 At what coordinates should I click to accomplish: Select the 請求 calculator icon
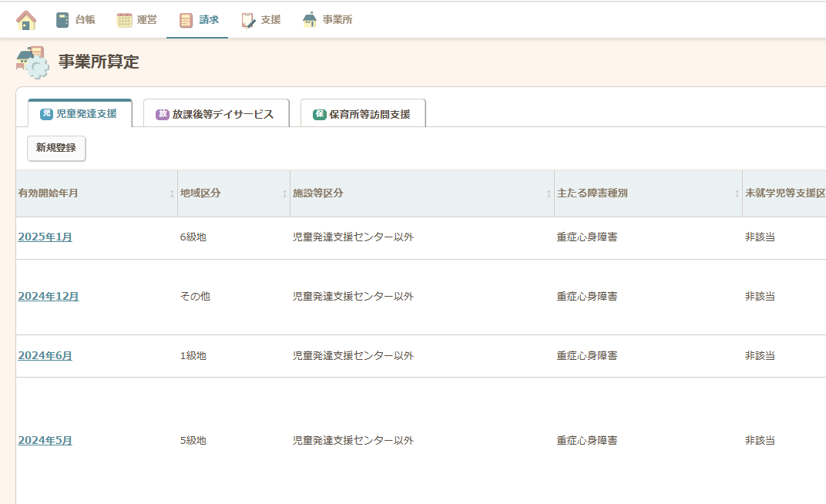tap(186, 20)
